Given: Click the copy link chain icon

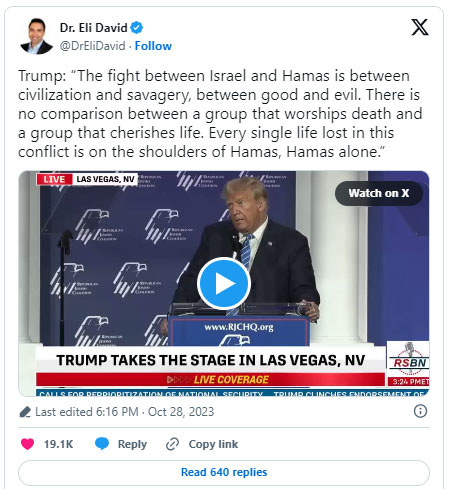Looking at the screenshot, I should point(173,444).
